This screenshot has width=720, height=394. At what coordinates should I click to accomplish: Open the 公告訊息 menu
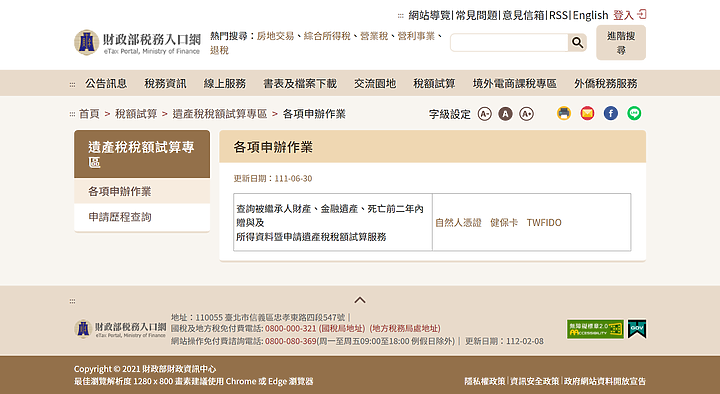tap(106, 84)
